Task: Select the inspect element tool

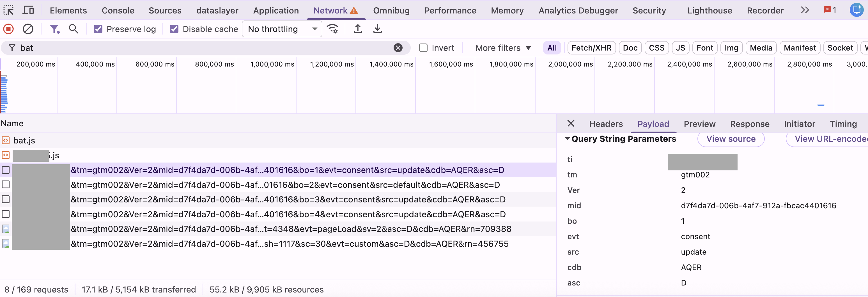Action: [8, 10]
